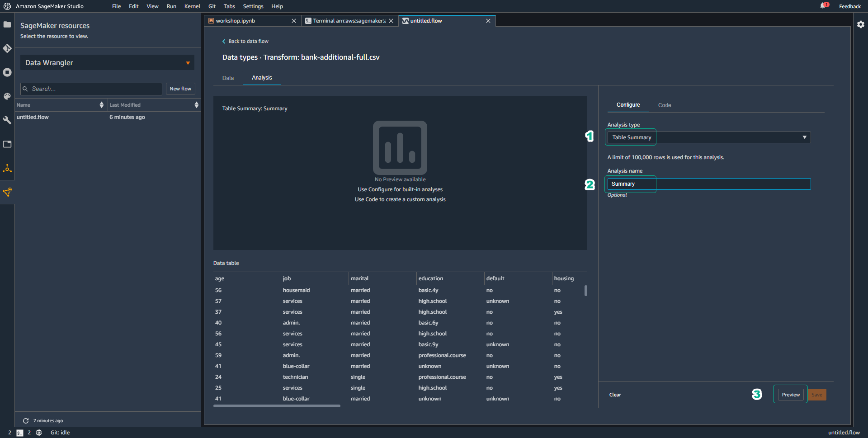Image resolution: width=868 pixels, height=438 pixels.
Task: Open the Open Tabs sidebar icon
Action: (7, 144)
